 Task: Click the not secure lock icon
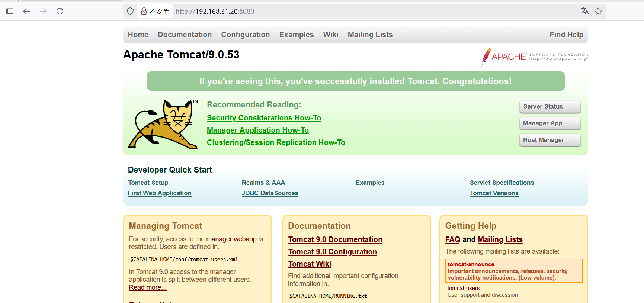click(x=144, y=11)
